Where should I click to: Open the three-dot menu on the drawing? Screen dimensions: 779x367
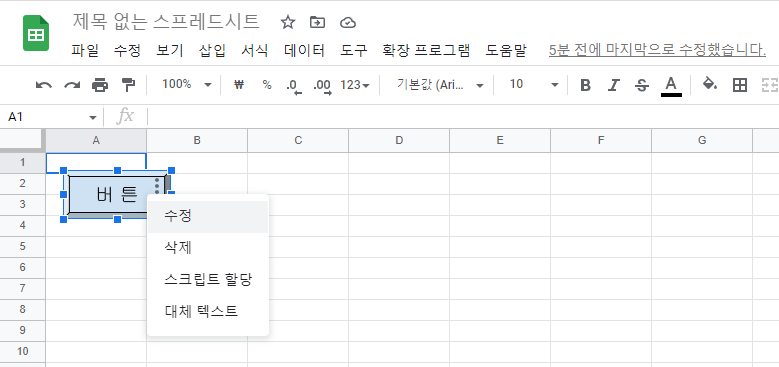tap(157, 186)
